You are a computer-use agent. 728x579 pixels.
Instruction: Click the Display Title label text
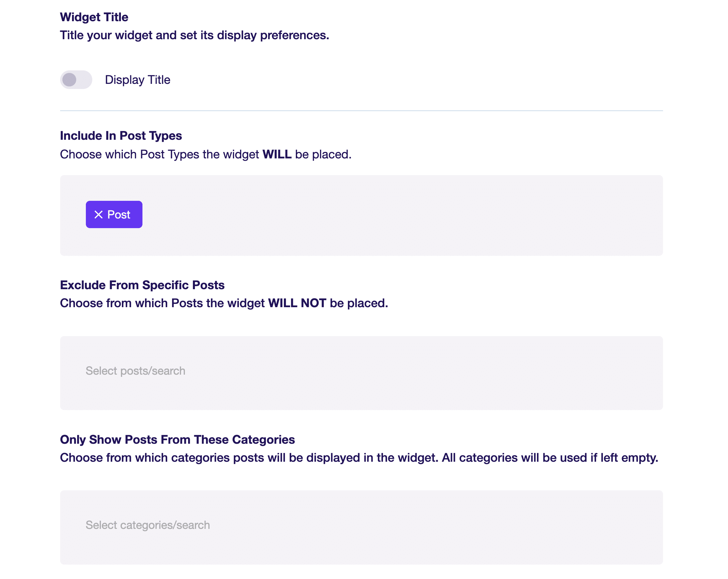click(x=137, y=80)
